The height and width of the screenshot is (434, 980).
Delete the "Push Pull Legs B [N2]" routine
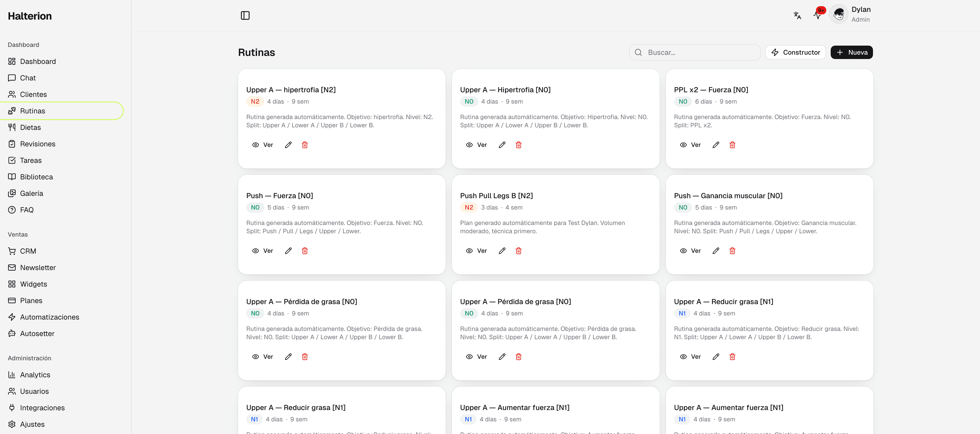click(519, 251)
